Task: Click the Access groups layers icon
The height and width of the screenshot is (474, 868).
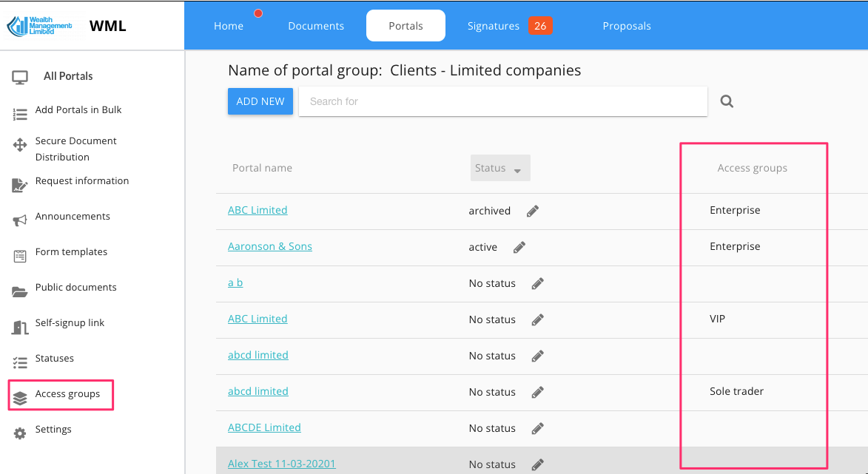Action: coord(20,398)
